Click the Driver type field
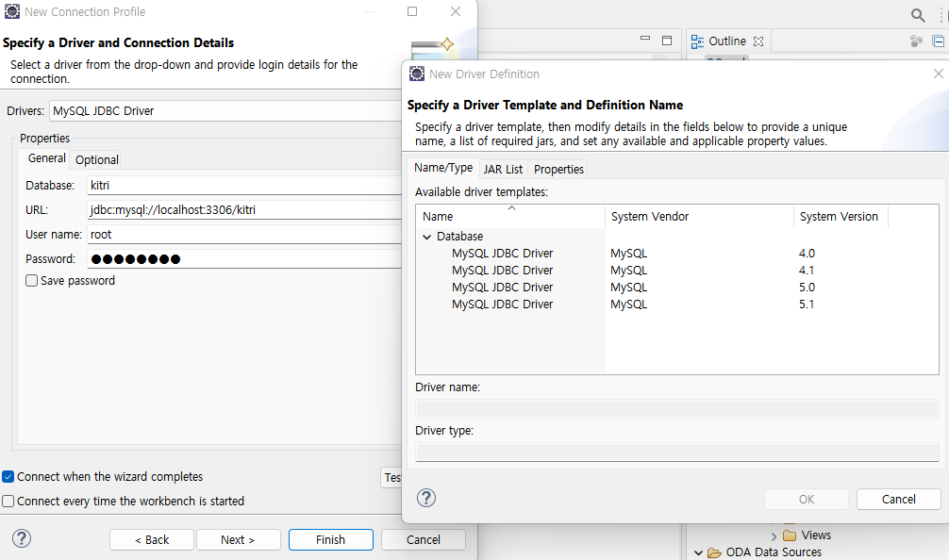Image resolution: width=949 pixels, height=560 pixels. (676, 452)
